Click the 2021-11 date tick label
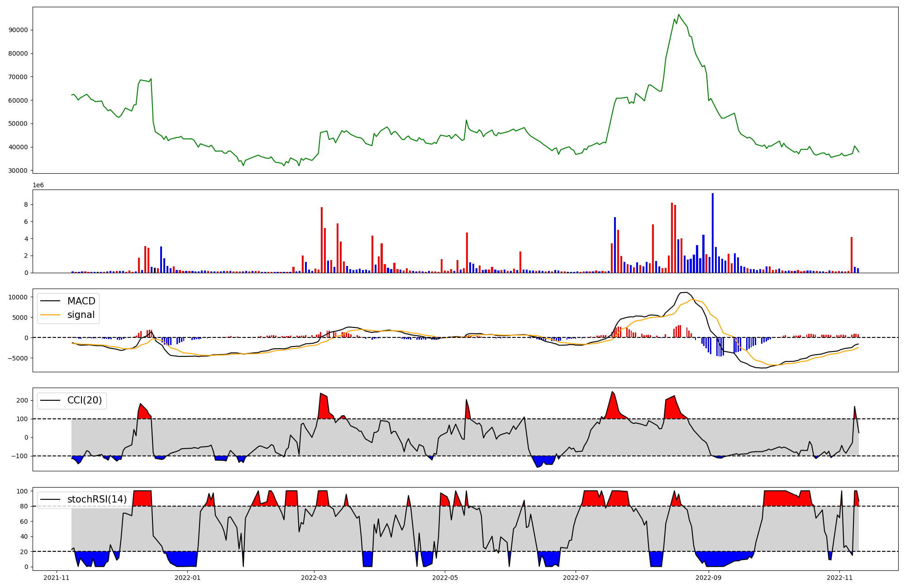Viewport: 905px width, 588px height. pyautogui.click(x=57, y=578)
